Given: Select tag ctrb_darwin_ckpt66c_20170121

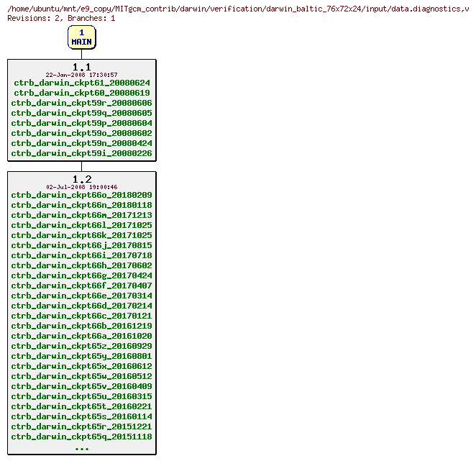Looking at the screenshot, I should coord(82,316).
